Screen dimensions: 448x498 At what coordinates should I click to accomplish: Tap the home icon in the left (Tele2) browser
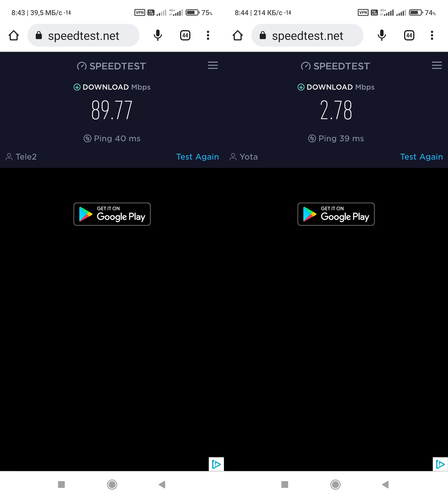(14, 35)
